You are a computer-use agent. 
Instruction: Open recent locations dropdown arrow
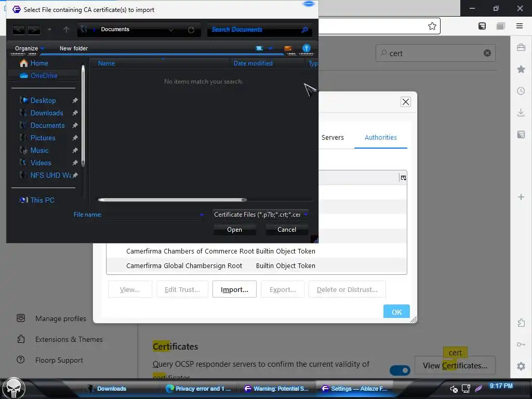click(49, 30)
